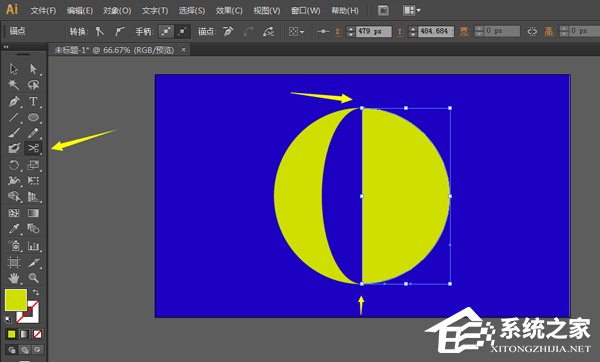The width and height of the screenshot is (600, 362).
Task: Cut path at selected anchor points
Action: [269, 32]
